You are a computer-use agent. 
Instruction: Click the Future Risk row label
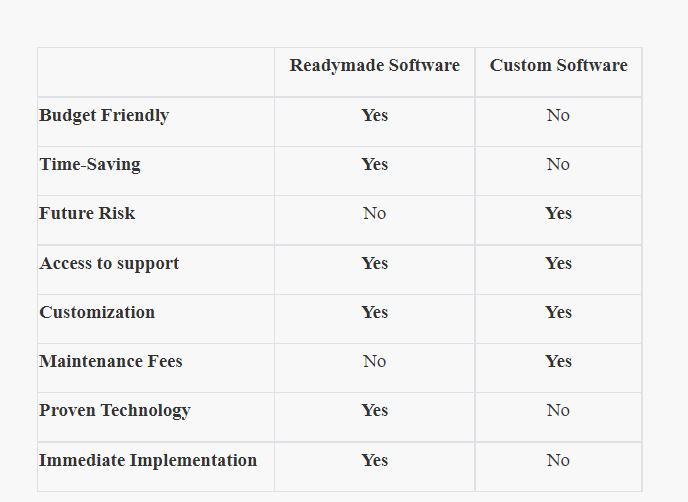click(87, 213)
